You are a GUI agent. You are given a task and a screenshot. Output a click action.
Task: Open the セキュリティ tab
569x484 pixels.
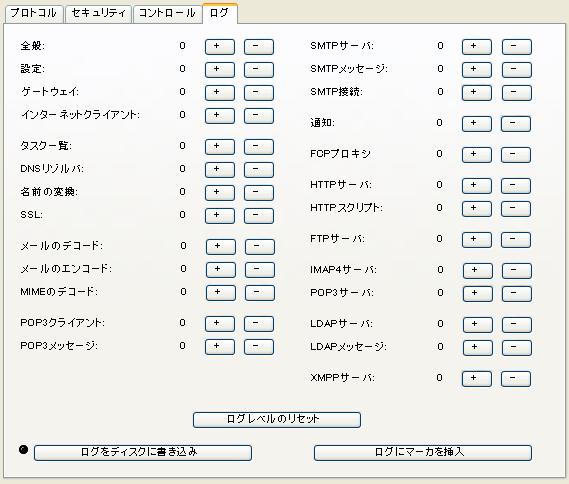(98, 14)
